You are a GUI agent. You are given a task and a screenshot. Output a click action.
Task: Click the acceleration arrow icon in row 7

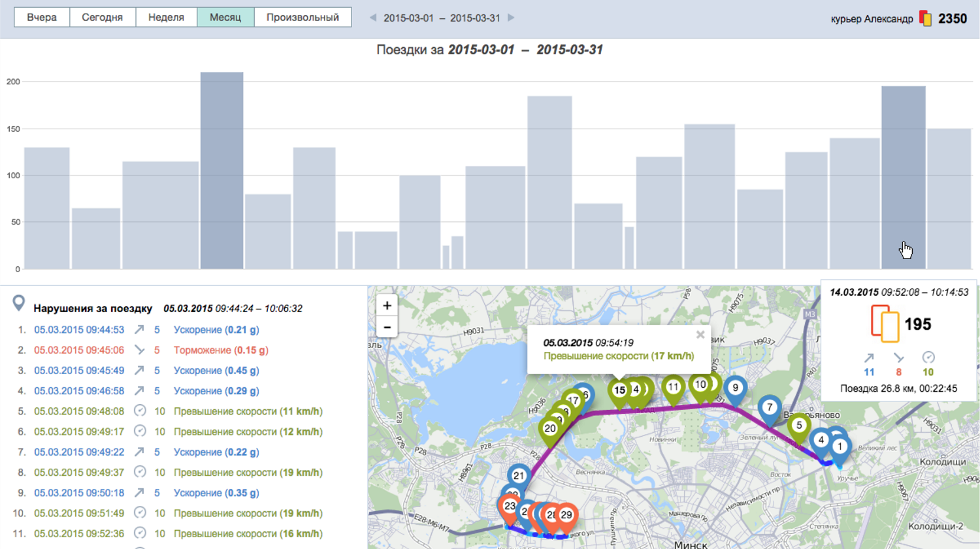(139, 452)
